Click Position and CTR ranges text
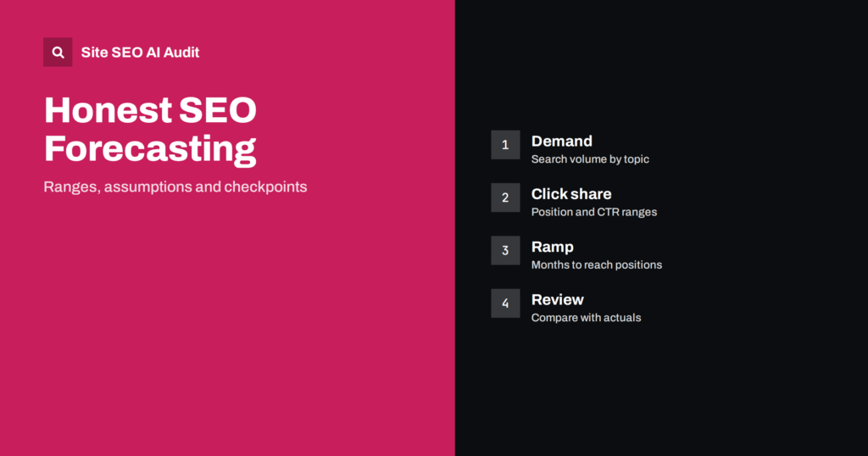This screenshot has width=868, height=456. (x=594, y=212)
